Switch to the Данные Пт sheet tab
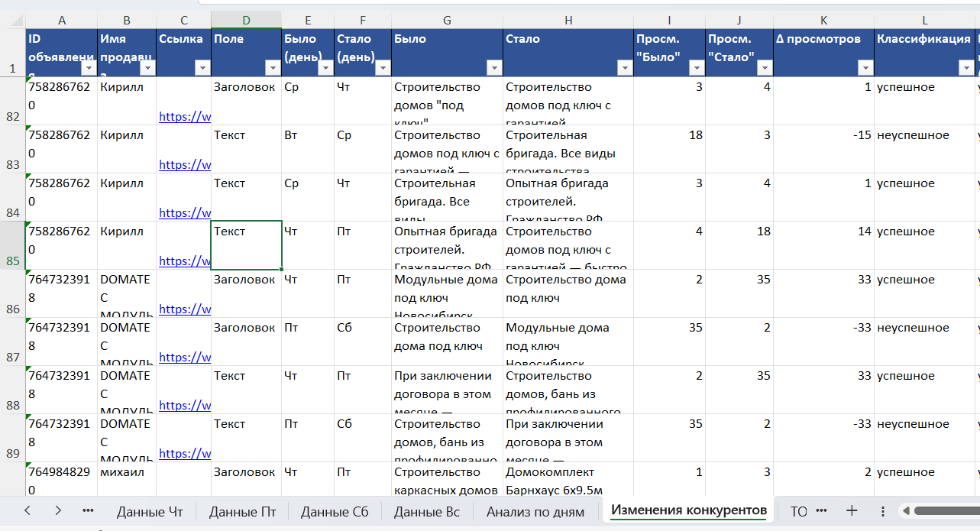The image size is (980, 531). click(242, 511)
